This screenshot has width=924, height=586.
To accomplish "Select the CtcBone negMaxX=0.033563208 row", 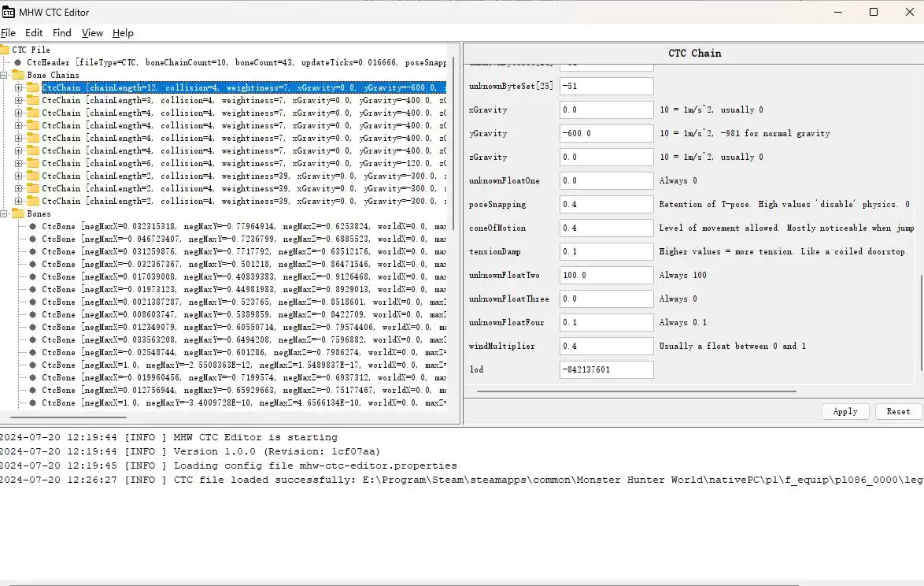I will (244, 339).
